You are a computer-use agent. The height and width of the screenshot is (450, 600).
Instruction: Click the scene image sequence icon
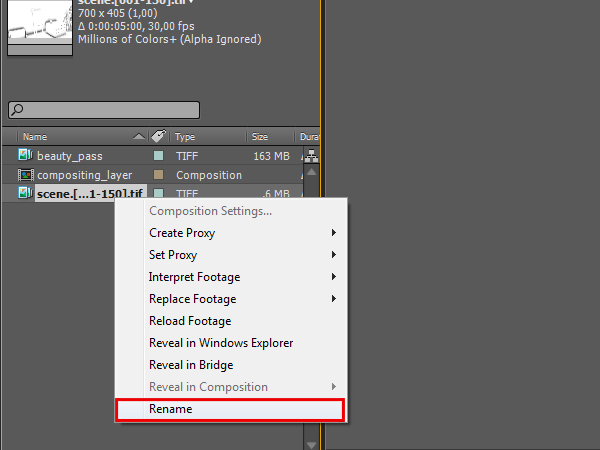coord(25,194)
